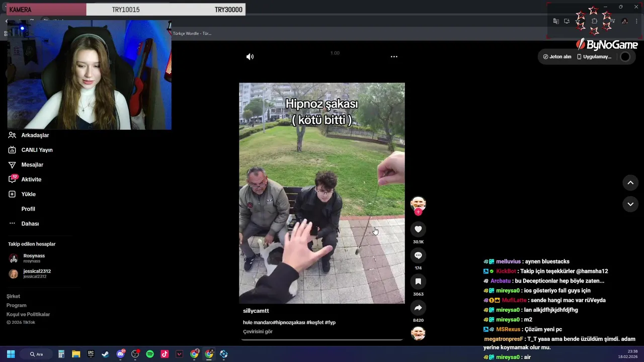This screenshot has height=362, width=644.
Task: Click the #fyp hashtag
Action: click(330, 322)
